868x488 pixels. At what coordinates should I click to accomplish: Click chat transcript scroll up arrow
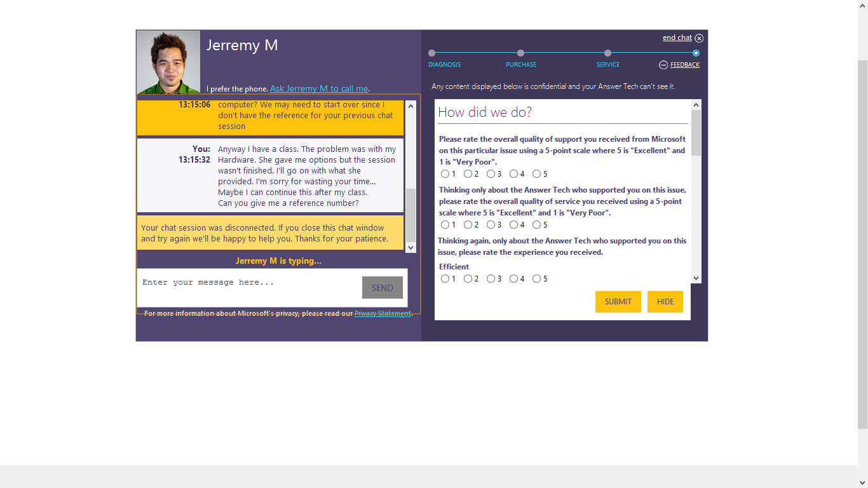pyautogui.click(x=410, y=106)
